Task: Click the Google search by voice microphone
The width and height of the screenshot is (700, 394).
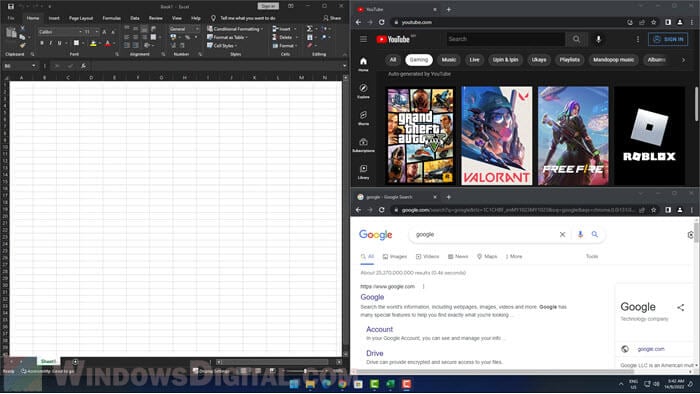Action: (580, 234)
